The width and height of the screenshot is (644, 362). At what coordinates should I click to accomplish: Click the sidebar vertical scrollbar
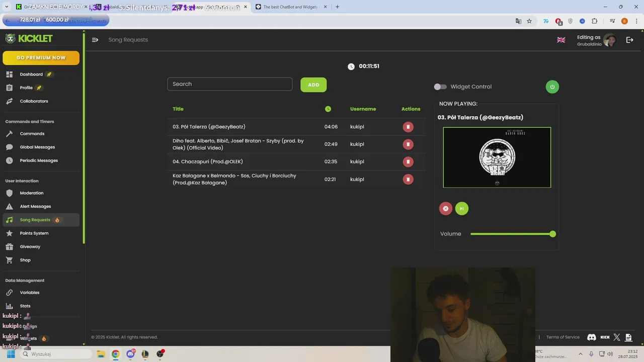point(84,138)
